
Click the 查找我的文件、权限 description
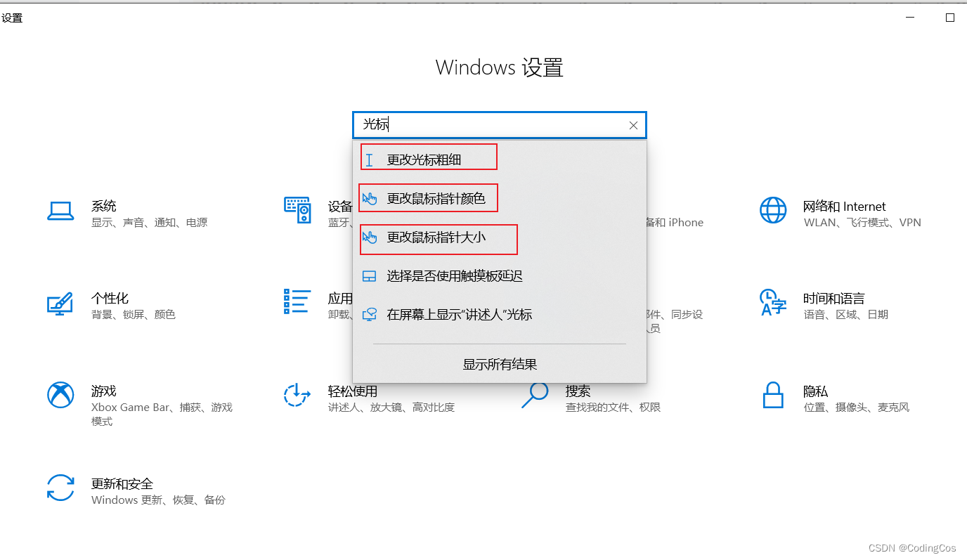coord(614,408)
